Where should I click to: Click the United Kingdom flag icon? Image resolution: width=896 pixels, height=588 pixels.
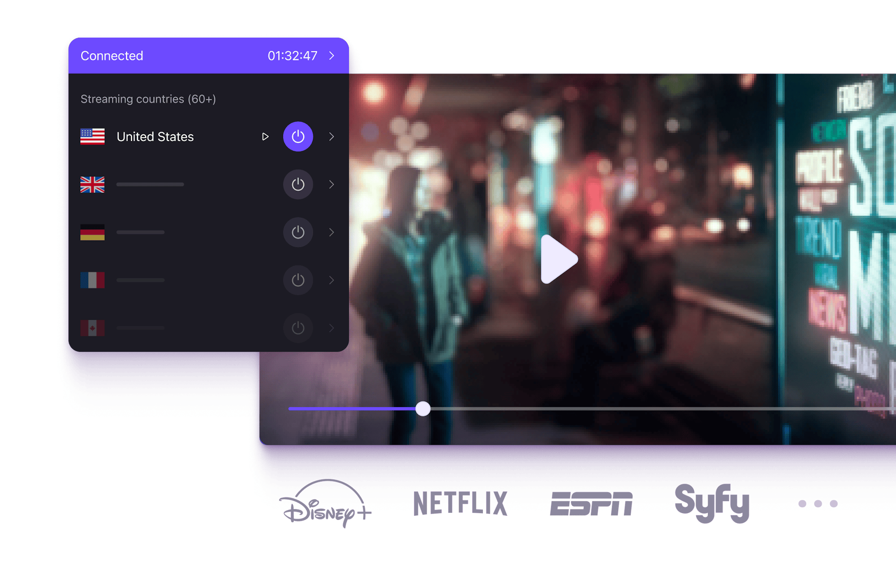pyautogui.click(x=92, y=185)
